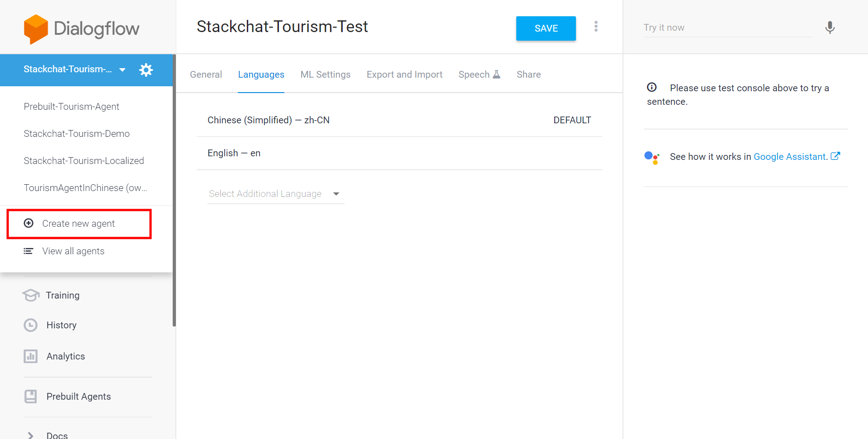
Task: Open the ML Settings tab
Action: (325, 75)
